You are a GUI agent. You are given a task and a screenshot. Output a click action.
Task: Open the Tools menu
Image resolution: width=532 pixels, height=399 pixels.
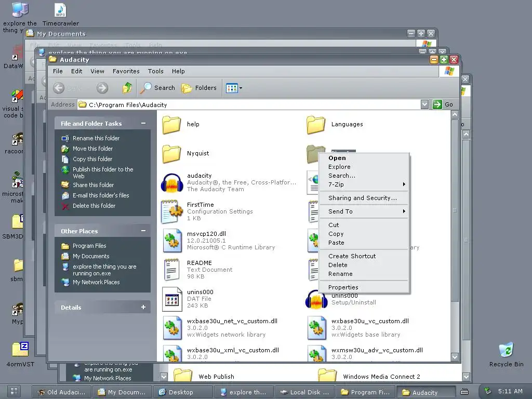(x=156, y=71)
